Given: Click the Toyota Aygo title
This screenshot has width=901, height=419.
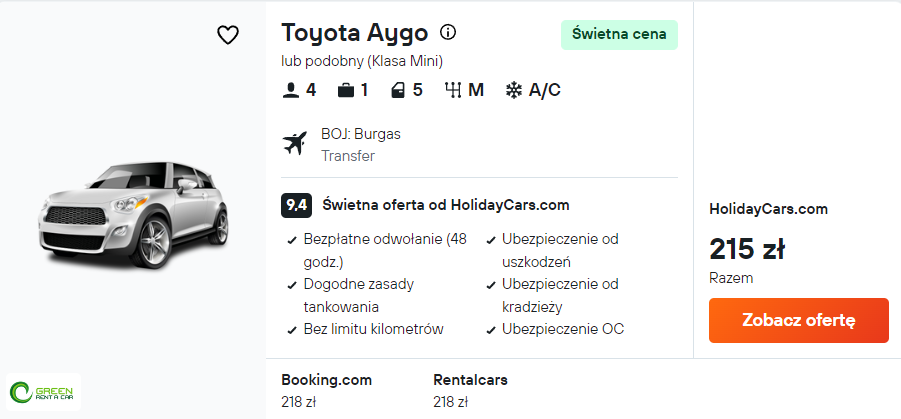Looking at the screenshot, I should pos(355,33).
